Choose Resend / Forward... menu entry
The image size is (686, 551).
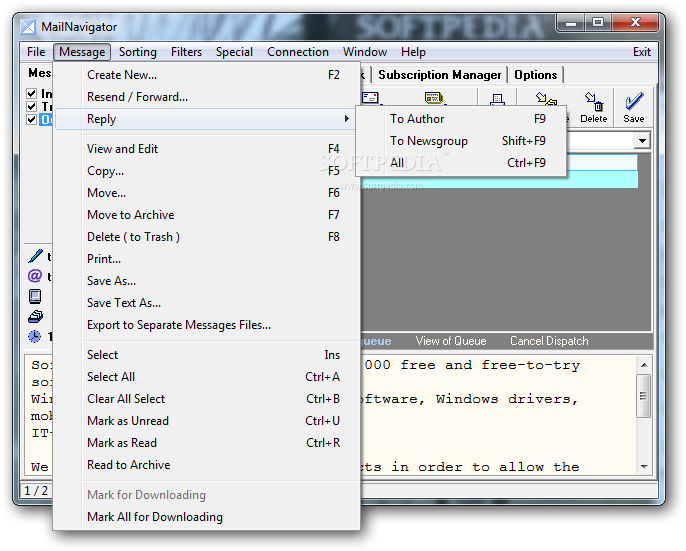206,97
